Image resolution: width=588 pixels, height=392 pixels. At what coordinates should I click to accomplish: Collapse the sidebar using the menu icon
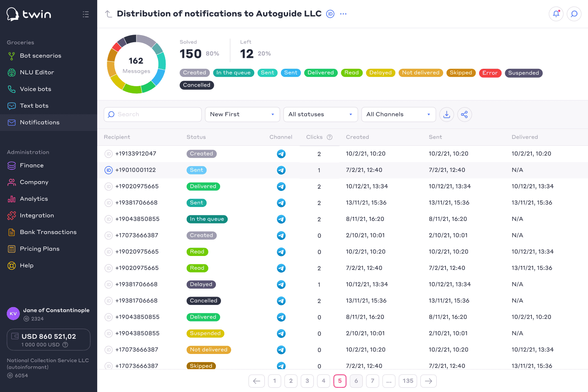86,14
